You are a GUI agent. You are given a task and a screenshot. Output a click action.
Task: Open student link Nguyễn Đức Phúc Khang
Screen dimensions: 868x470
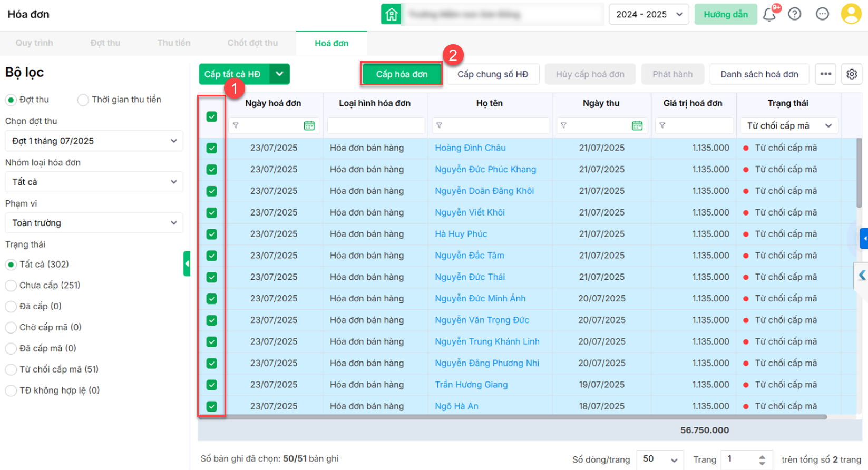(x=485, y=169)
